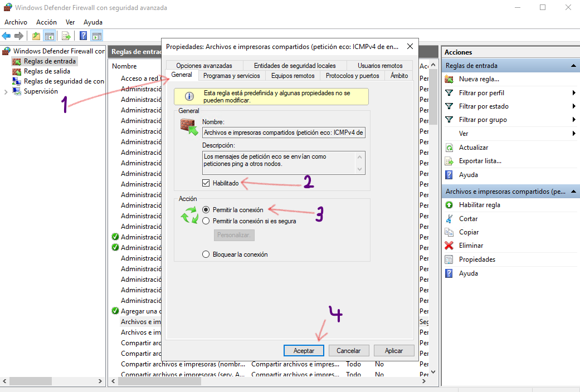The width and height of the screenshot is (580, 392).
Task: Select Reglas de salida in tree
Action: [x=47, y=71]
